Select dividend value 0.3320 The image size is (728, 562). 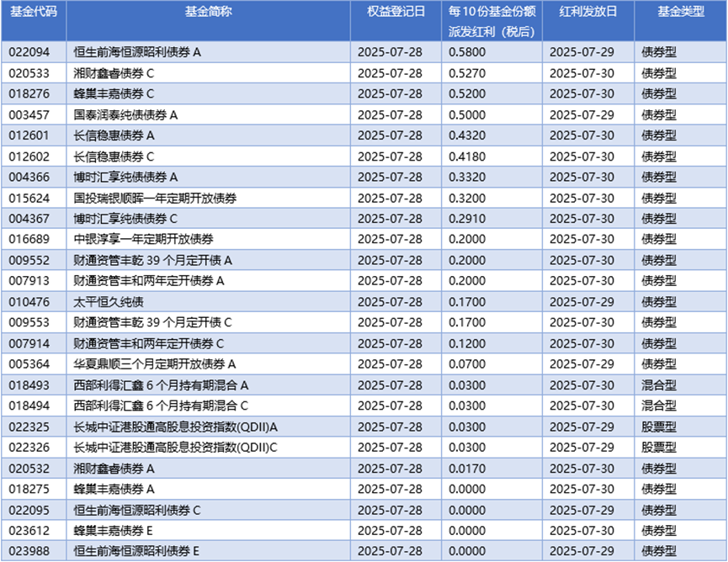[467, 178]
